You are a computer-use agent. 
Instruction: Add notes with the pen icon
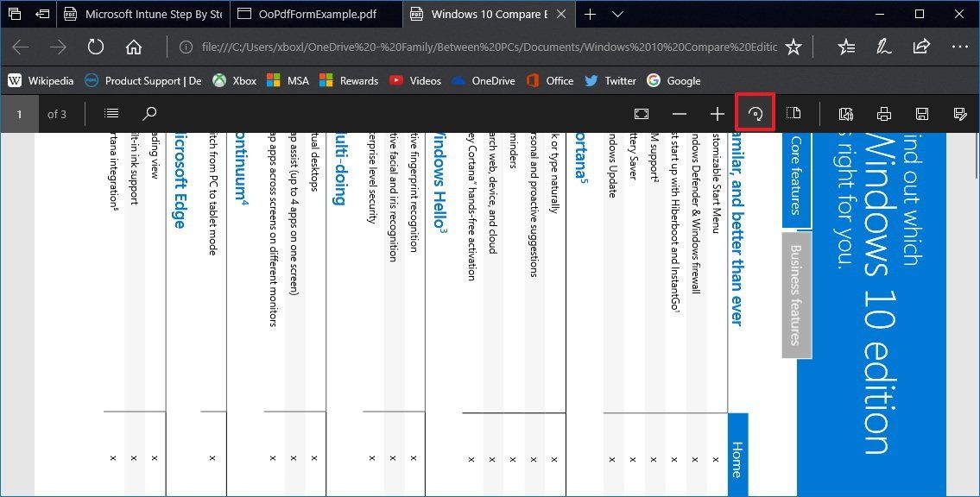pyautogui.click(x=884, y=47)
